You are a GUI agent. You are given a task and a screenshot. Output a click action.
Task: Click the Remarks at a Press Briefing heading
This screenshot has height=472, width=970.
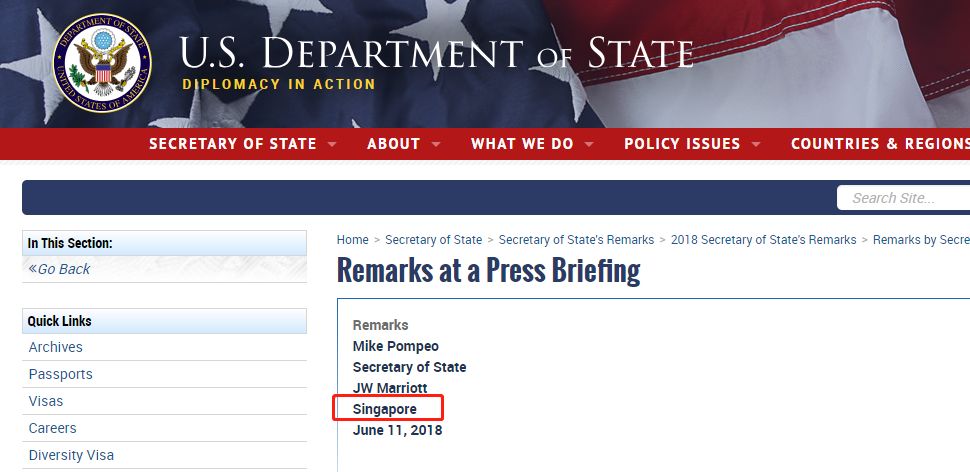pyautogui.click(x=488, y=270)
